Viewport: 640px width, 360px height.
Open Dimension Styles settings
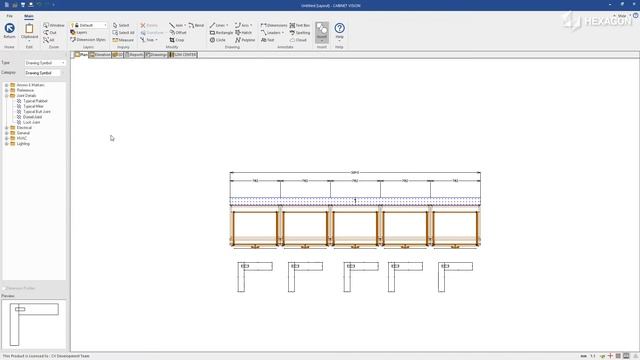pyautogui.click(x=88, y=40)
